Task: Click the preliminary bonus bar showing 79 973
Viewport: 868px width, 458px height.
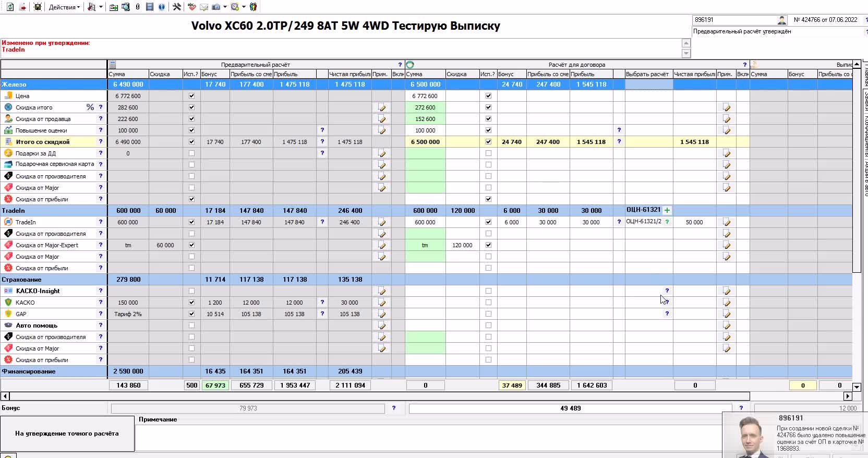Action: (x=248, y=408)
